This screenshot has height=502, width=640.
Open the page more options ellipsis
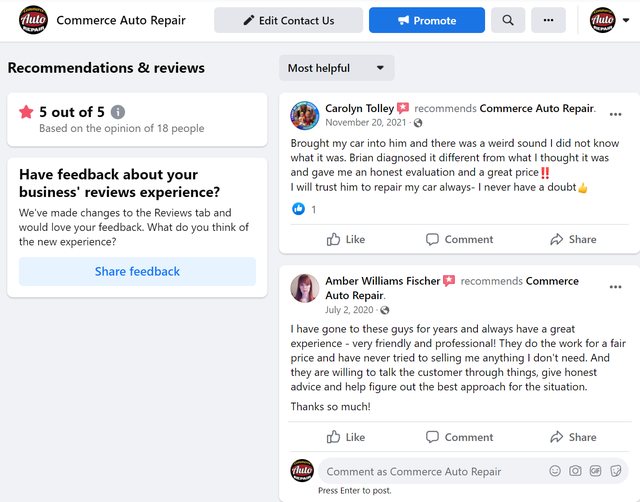547,20
